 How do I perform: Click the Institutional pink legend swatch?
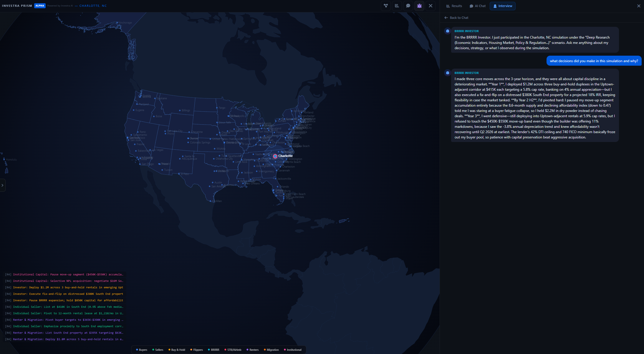285,350
